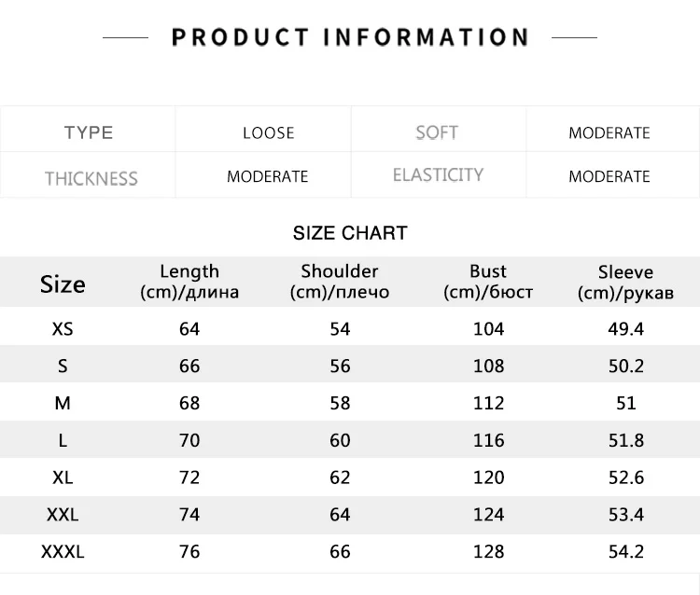The width and height of the screenshot is (700, 595).
Task: Click the SOFT attribute label
Action: pyautogui.click(x=437, y=132)
